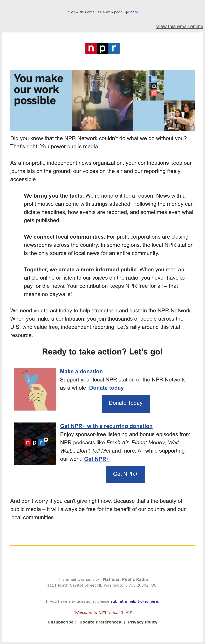The height and width of the screenshot is (644, 205).
Task: Click the inline 'Get NPR+' text link
Action: pos(97,459)
